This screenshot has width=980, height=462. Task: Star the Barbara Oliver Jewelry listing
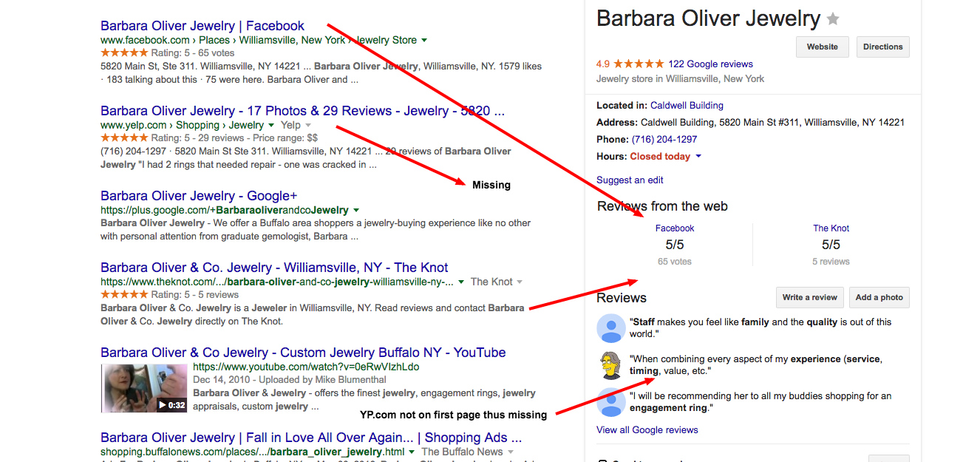coord(833,18)
